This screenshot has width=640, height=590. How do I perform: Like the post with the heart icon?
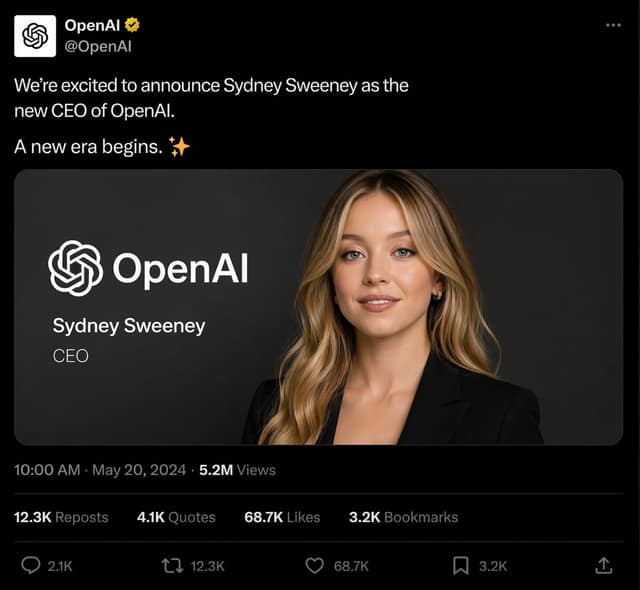coord(315,566)
